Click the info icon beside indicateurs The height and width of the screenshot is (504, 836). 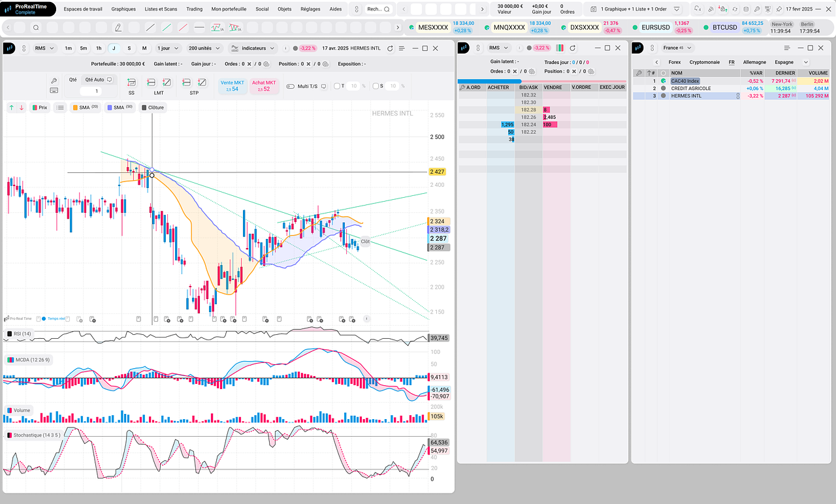(285, 48)
